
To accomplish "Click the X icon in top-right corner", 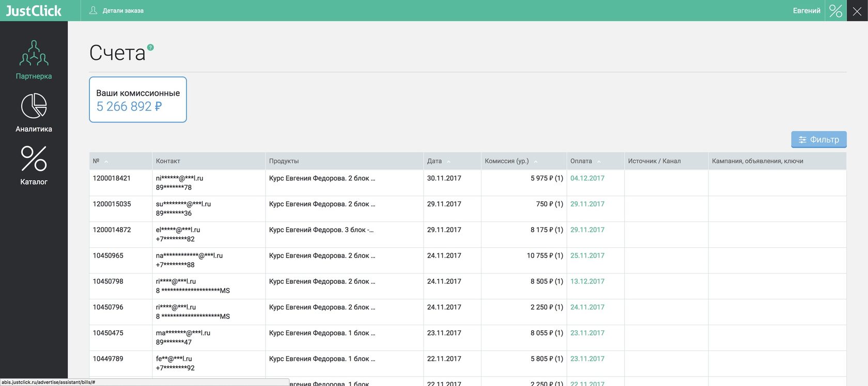I will pos(857,11).
